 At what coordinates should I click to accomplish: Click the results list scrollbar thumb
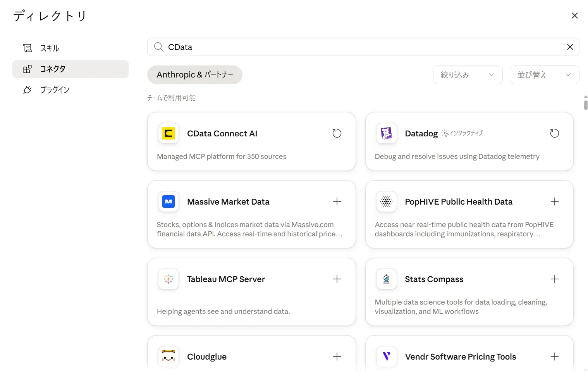point(586,105)
